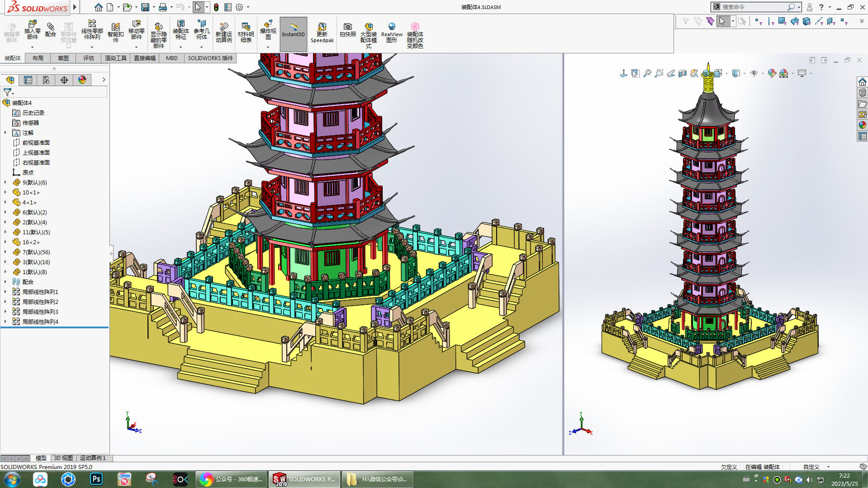
Task: Open the H:\微信公众号 folder taskbar button
Action: 378,479
